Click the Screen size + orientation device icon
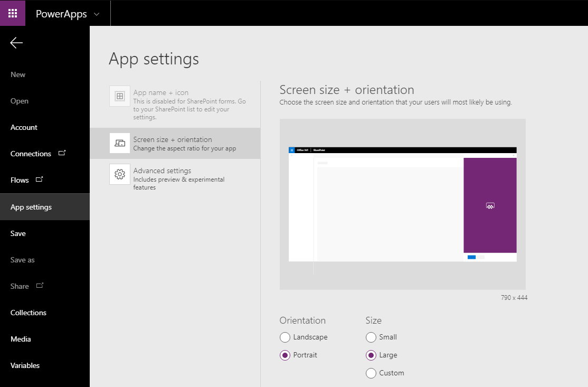 (x=120, y=143)
